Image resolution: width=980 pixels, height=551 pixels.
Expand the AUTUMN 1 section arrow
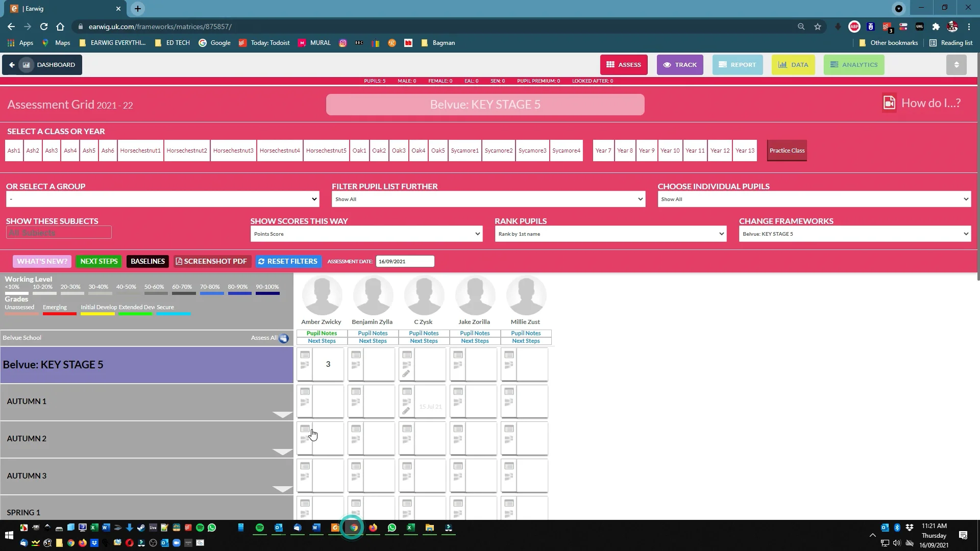pyautogui.click(x=282, y=414)
